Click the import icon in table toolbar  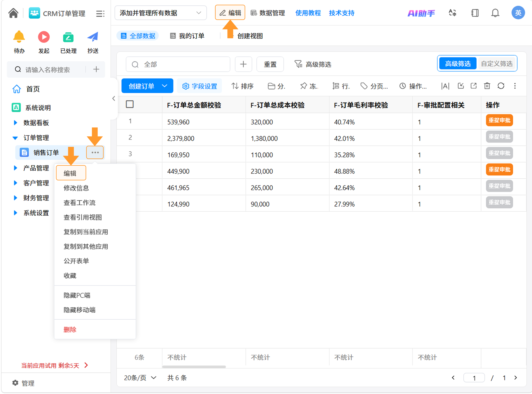click(461, 86)
